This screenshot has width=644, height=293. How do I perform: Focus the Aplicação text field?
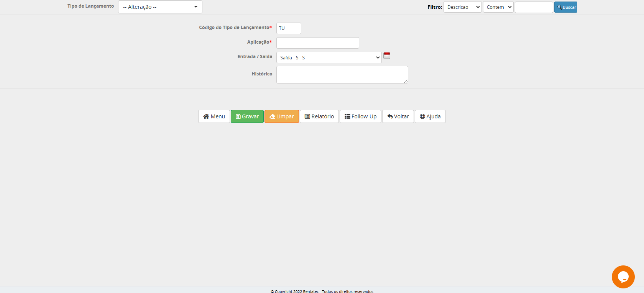point(317,43)
